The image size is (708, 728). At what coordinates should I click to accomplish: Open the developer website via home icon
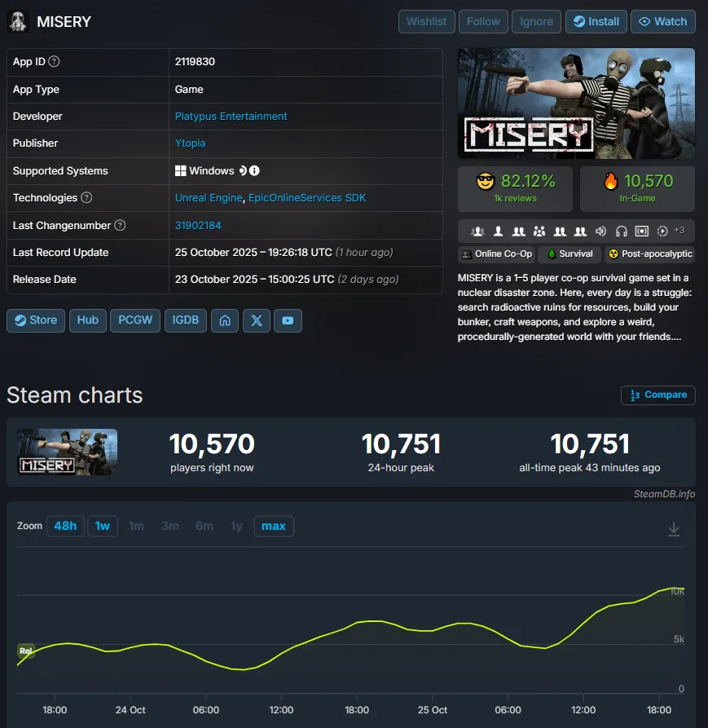pyautogui.click(x=225, y=320)
